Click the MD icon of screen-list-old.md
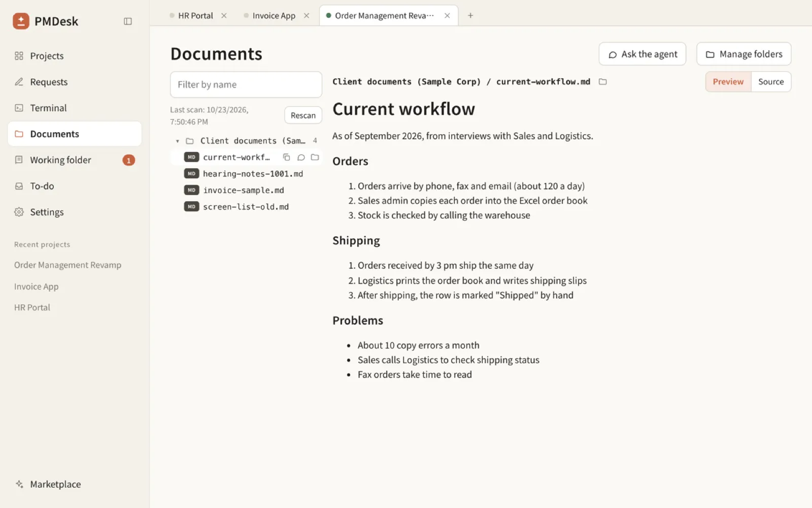The width and height of the screenshot is (812, 508). tap(191, 207)
